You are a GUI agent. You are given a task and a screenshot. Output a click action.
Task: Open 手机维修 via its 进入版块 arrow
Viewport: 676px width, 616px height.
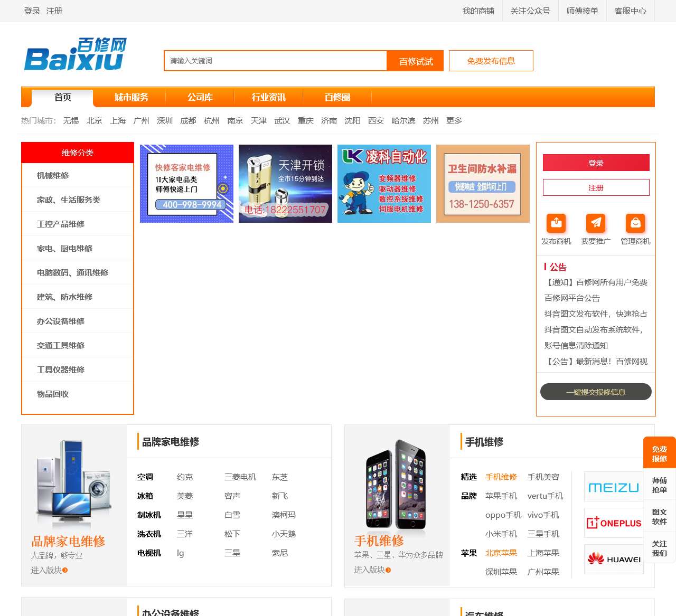pos(371,571)
